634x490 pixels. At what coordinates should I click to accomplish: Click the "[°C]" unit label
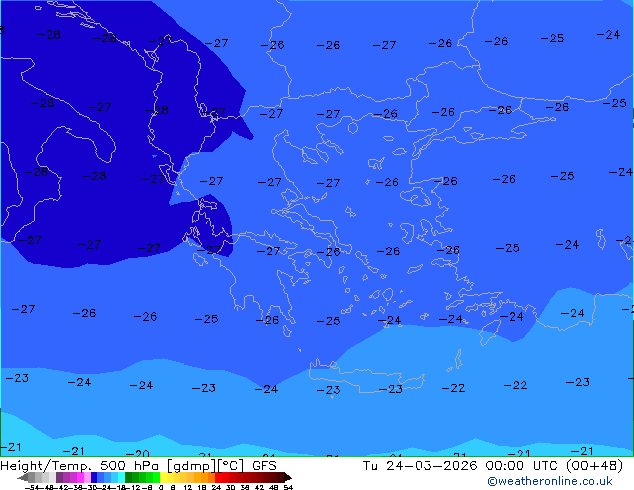[x=231, y=466]
